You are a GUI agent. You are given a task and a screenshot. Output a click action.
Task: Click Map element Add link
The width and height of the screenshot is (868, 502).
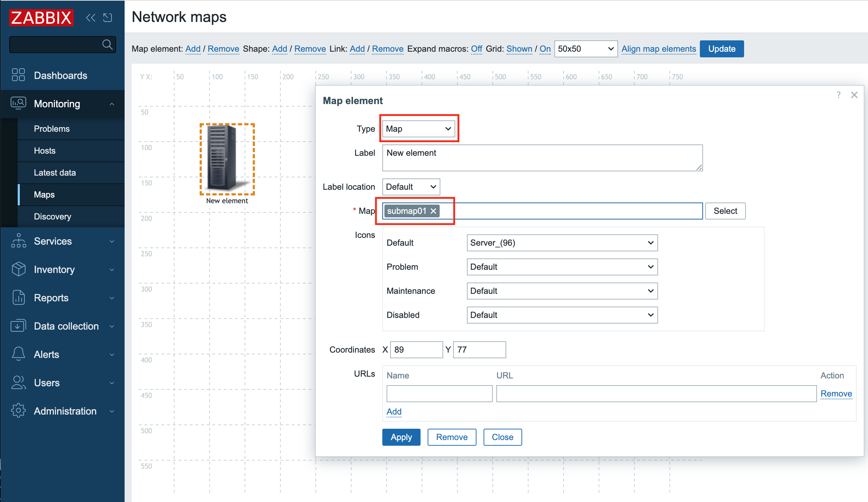(x=193, y=49)
